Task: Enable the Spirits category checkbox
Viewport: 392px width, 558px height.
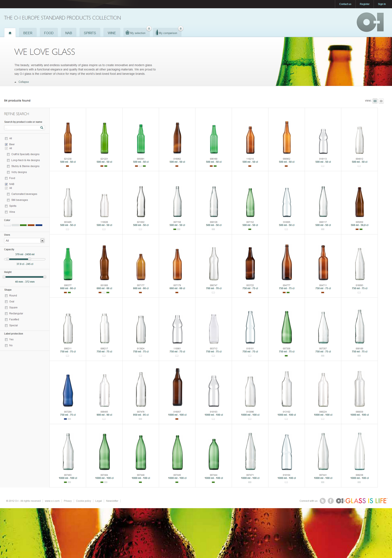Action: [x=6, y=206]
